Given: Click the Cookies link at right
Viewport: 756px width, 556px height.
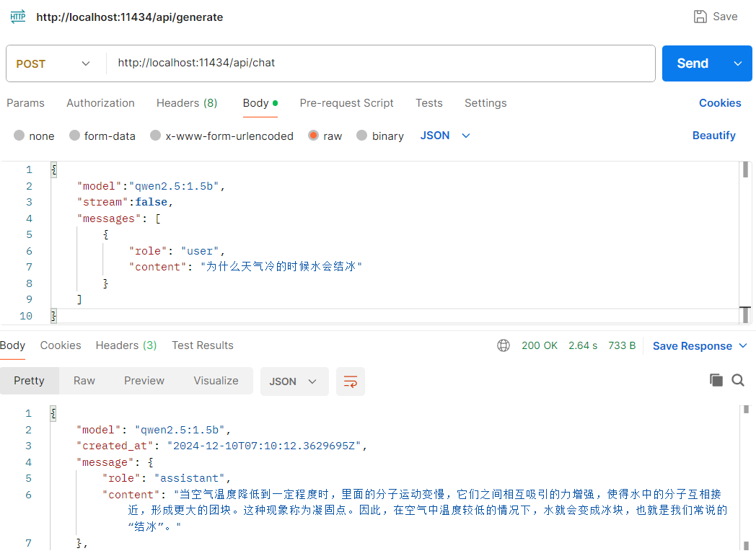Looking at the screenshot, I should coord(720,103).
